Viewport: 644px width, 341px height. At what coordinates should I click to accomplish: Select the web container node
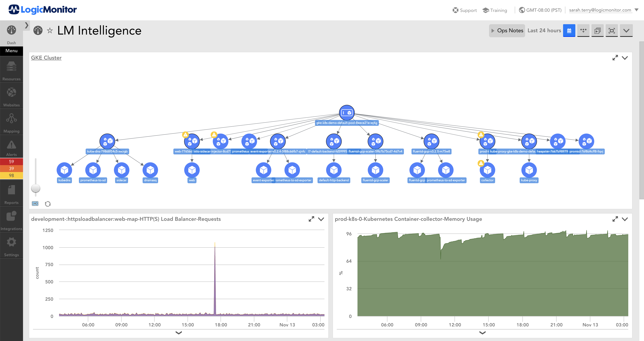click(x=192, y=170)
